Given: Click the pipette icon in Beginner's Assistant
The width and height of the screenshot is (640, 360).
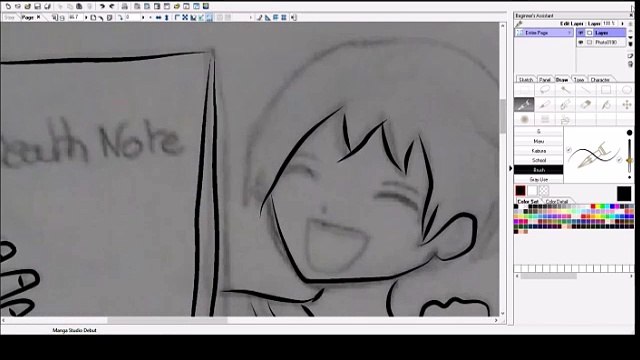Looking at the screenshot, I should coord(519,24).
